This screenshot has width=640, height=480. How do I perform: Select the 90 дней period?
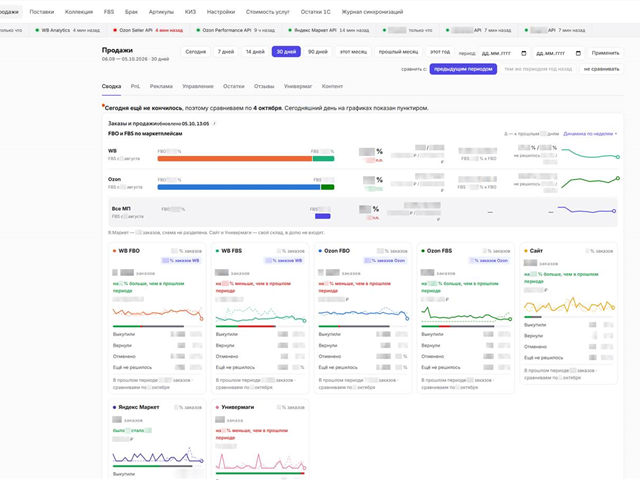click(x=318, y=52)
